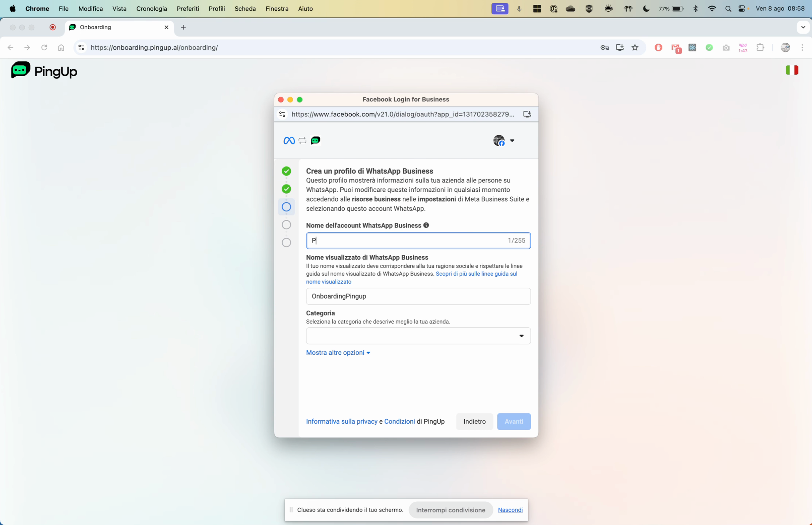Click the fifth step circle

click(286, 242)
